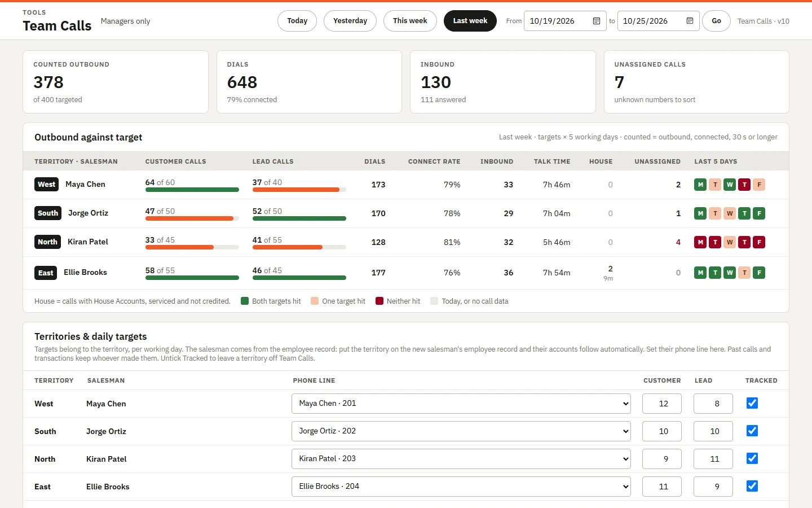Click Kiran Patel's Friday day badge
This screenshot has width=812, height=508.
click(759, 242)
